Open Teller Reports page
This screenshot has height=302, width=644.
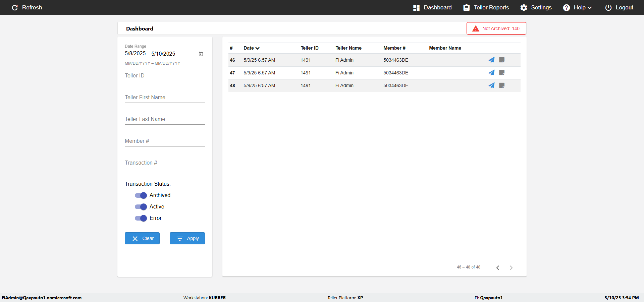(x=486, y=7)
